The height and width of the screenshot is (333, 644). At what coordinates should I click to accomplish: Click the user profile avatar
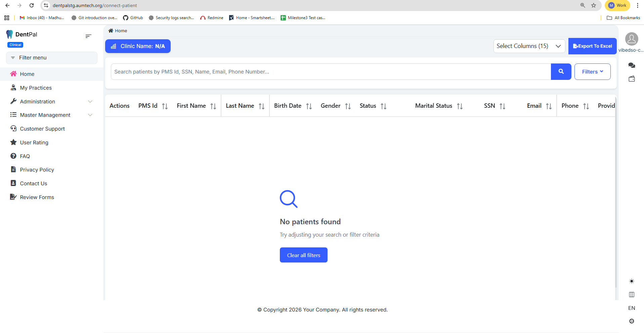632,39
